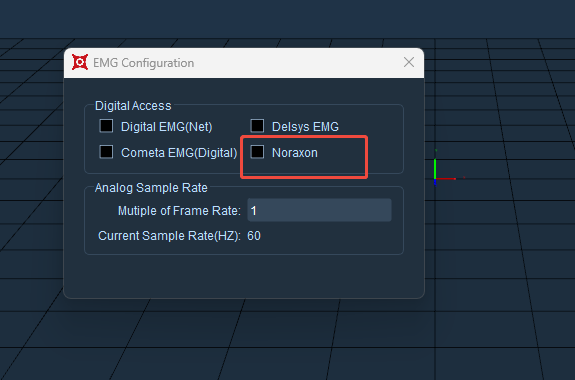575x380 pixels.
Task: Click the "Noraxon" label text
Action: 295,153
